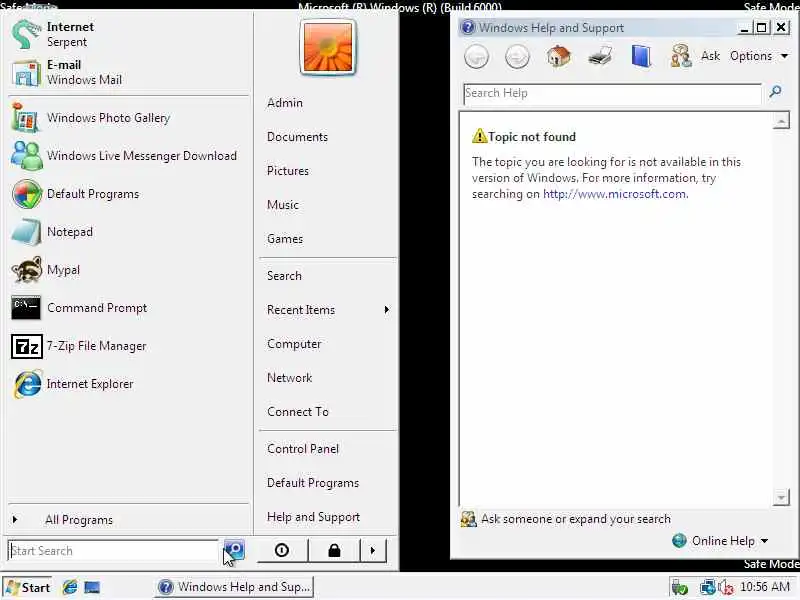The height and width of the screenshot is (600, 800).
Task: Click the power button in Start menu
Action: [x=282, y=550]
